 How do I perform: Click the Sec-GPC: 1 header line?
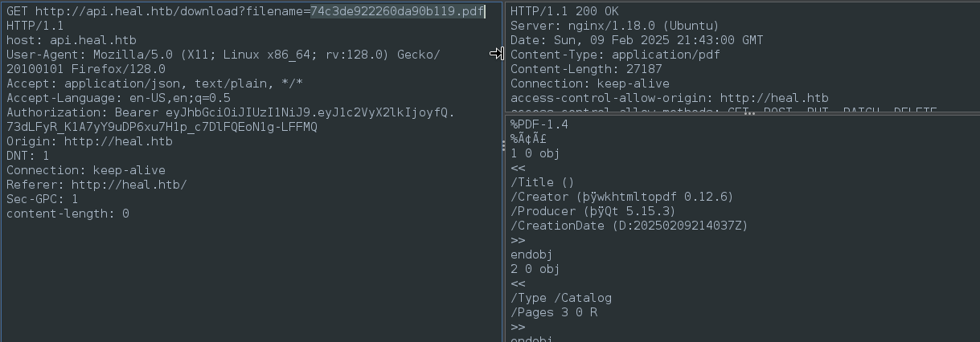43,199
